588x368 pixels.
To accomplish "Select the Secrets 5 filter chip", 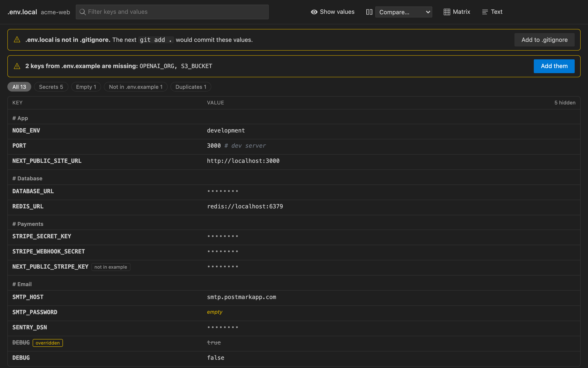I will tap(51, 87).
